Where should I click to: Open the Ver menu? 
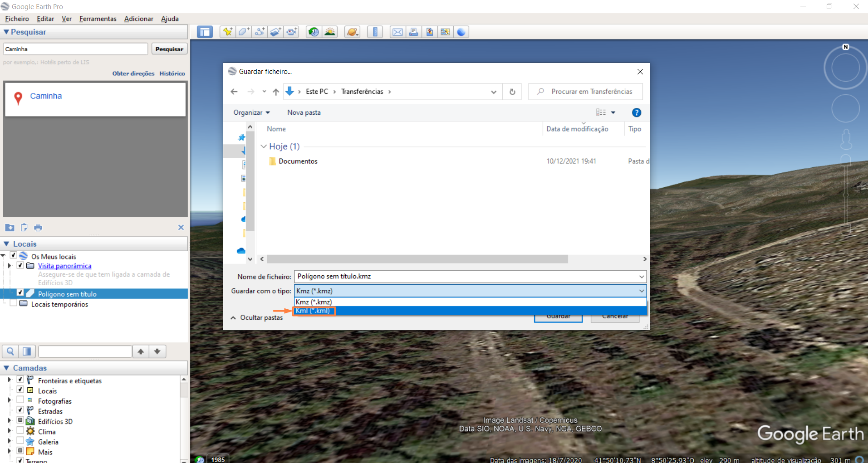67,19
